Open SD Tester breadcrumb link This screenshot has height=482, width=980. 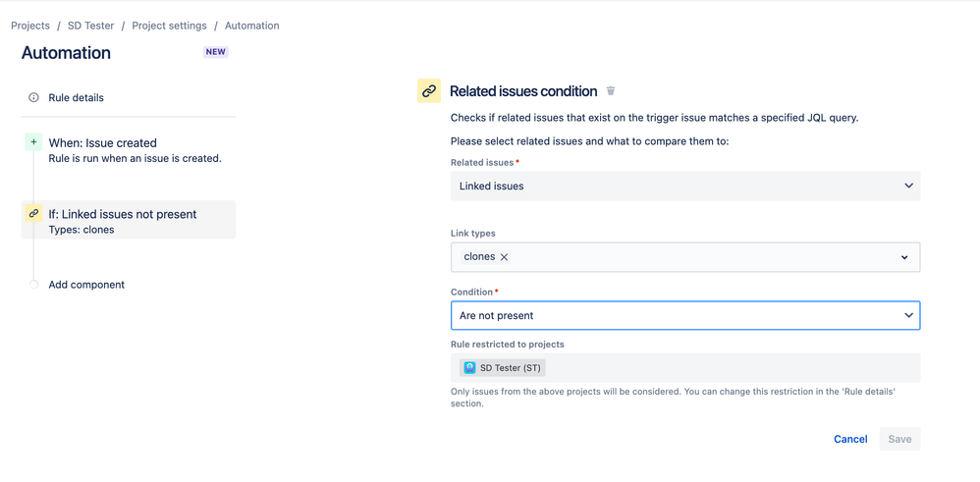click(90, 26)
